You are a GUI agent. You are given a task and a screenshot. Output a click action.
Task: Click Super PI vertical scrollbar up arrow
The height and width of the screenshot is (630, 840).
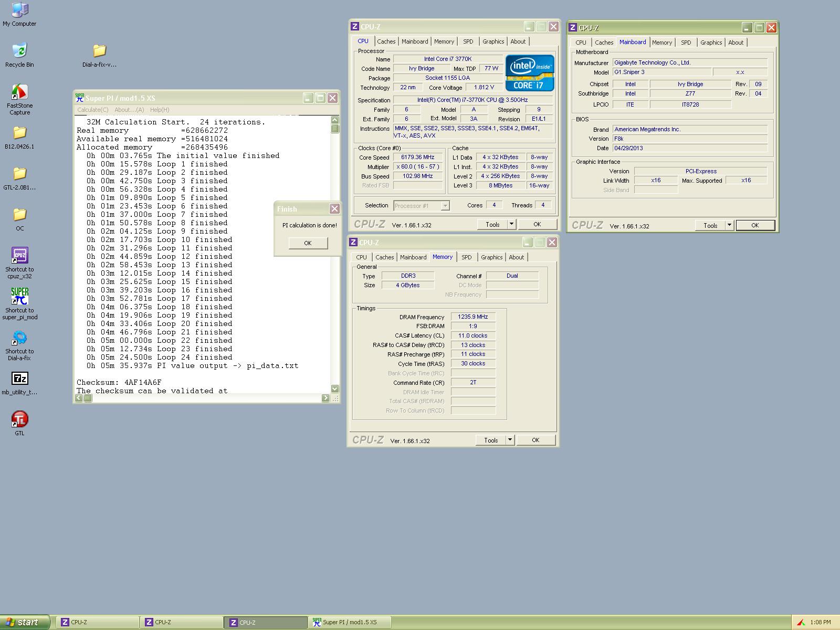pyautogui.click(x=335, y=120)
